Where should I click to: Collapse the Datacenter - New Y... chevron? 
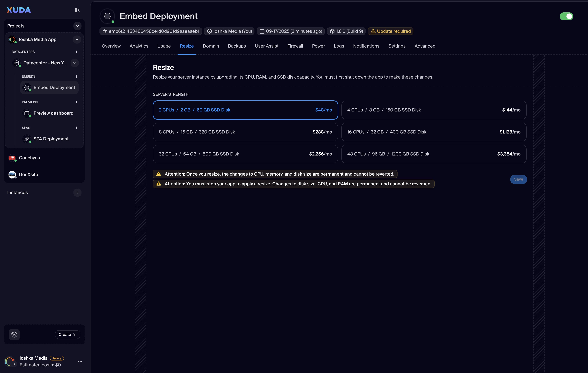pyautogui.click(x=75, y=63)
